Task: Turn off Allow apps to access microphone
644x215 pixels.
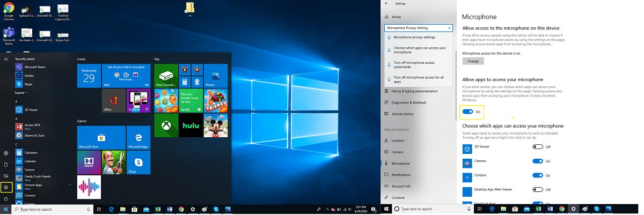Action: (467, 112)
